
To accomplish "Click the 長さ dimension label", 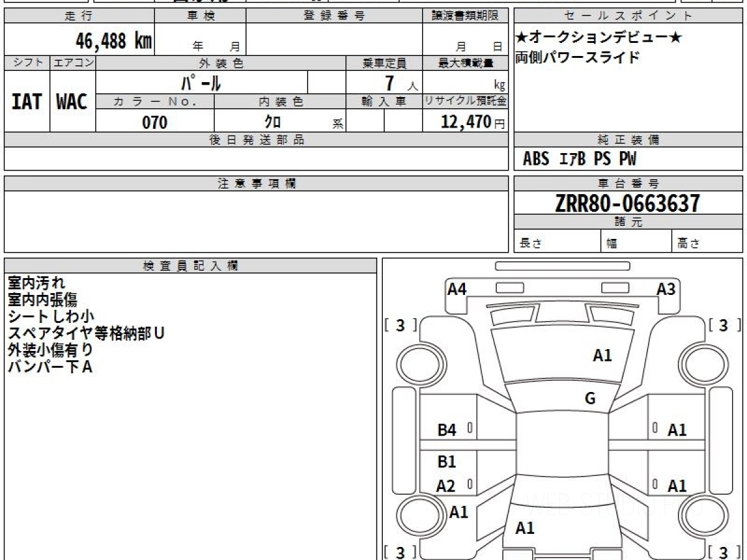I will (531, 244).
